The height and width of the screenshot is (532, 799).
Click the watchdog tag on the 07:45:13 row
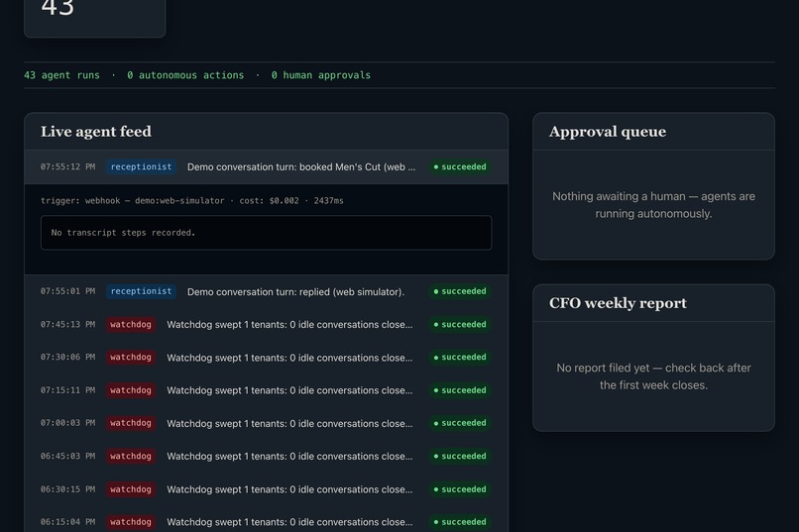[x=131, y=324]
